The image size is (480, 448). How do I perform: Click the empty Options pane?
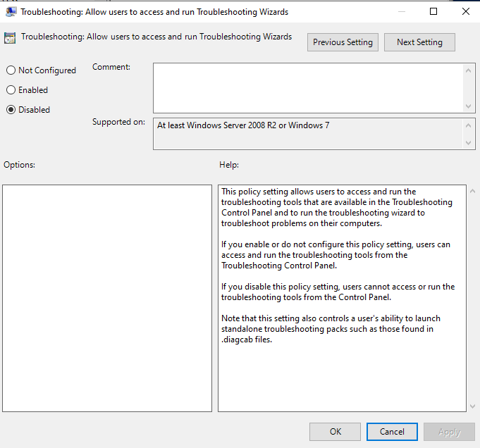pyautogui.click(x=107, y=298)
